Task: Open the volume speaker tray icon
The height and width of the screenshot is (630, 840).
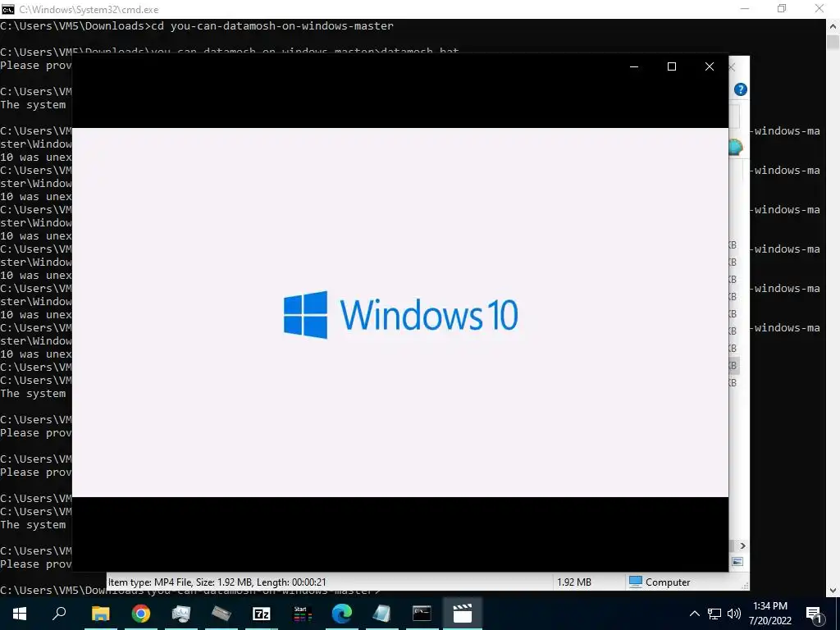Action: point(734,614)
